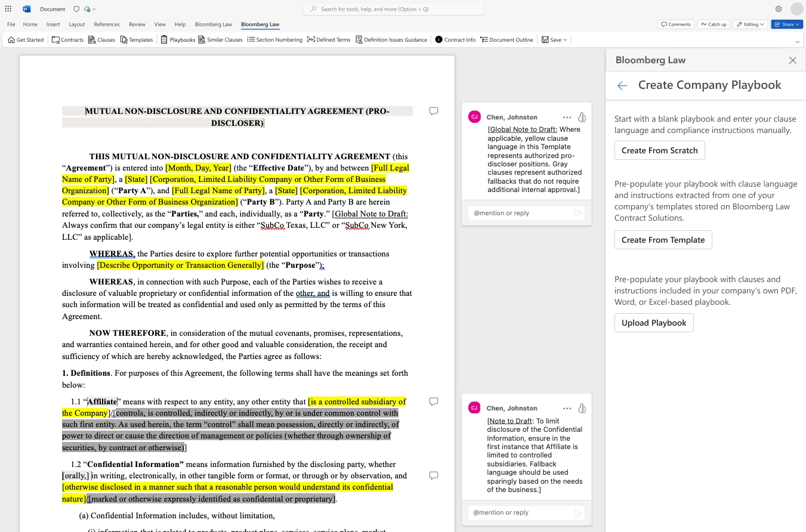
Task: Toggle like on the second comment
Action: tap(582, 409)
